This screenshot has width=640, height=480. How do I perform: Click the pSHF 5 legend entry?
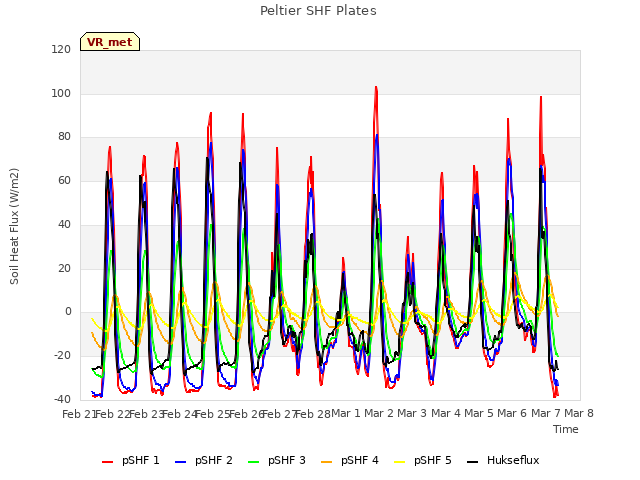423,460
